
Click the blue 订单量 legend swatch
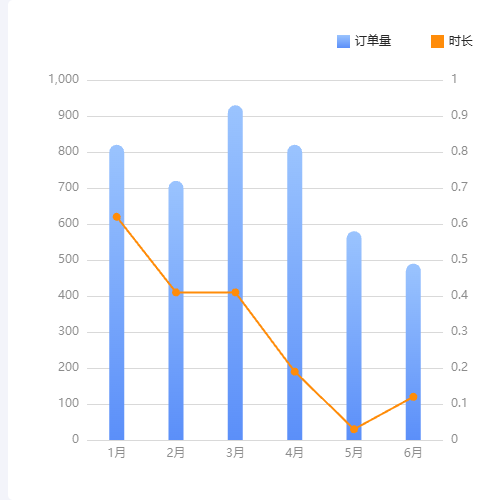[x=343, y=41]
